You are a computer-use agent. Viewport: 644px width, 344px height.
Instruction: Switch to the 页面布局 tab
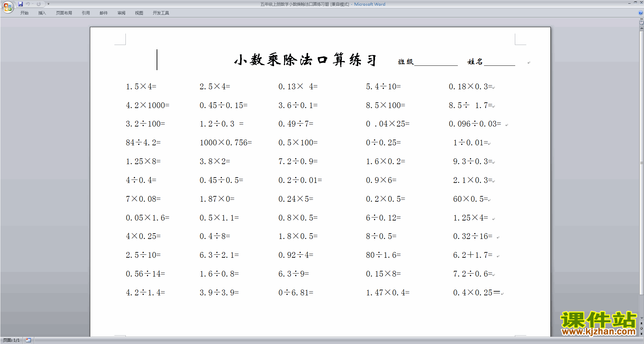tap(64, 13)
